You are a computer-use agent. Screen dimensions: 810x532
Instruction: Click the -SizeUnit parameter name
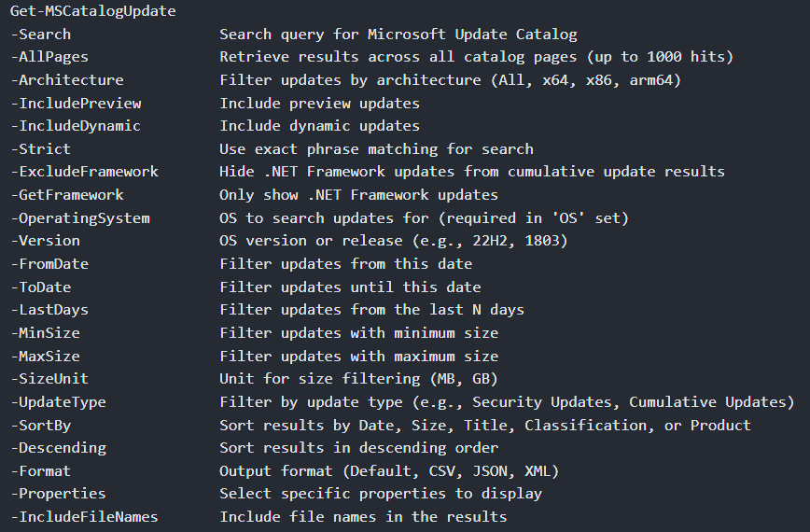point(50,379)
